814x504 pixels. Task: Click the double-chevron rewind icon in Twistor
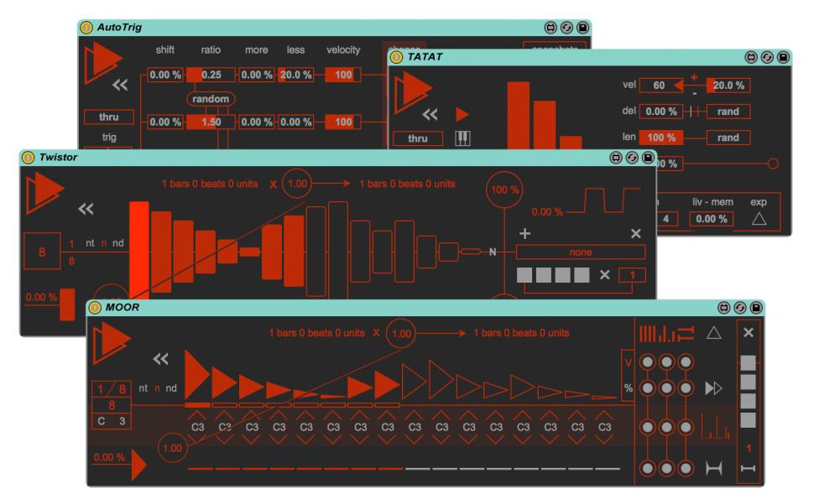(x=86, y=209)
